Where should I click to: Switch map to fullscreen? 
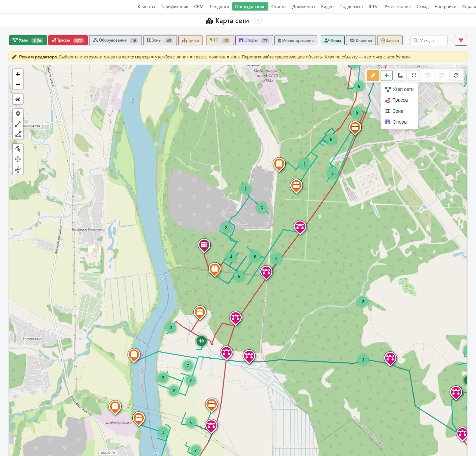(414, 75)
